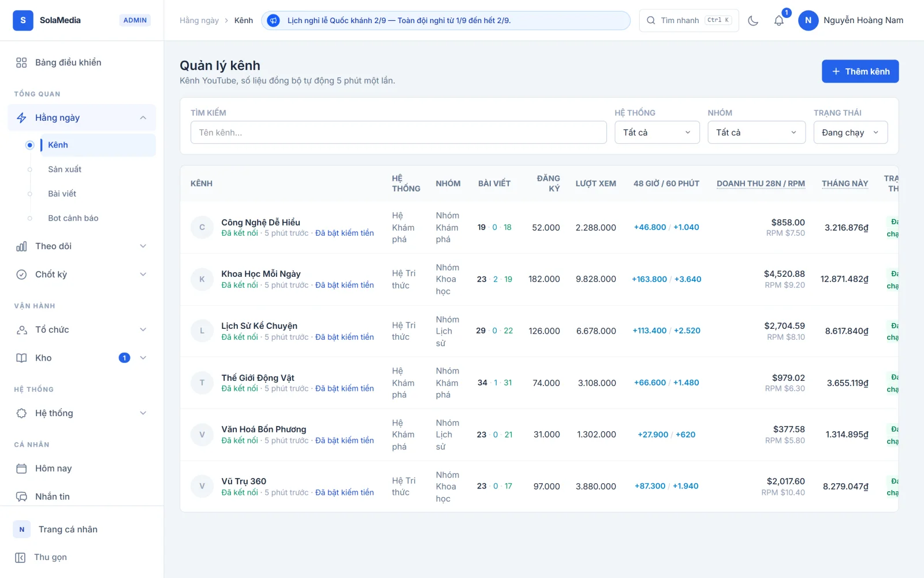Expand the Tổ chức section chevron

tap(143, 330)
